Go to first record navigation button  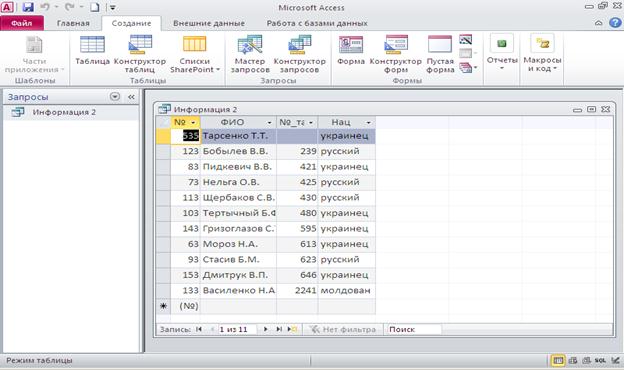[x=199, y=329]
